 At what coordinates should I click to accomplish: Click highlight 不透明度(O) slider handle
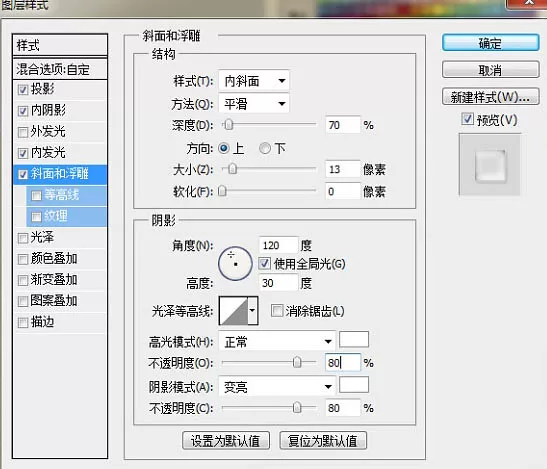tap(297, 362)
